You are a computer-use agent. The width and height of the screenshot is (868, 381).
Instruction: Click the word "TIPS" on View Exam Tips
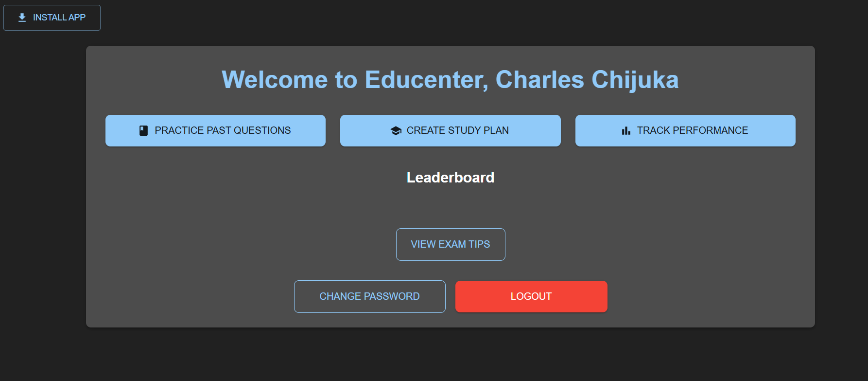[x=479, y=244]
